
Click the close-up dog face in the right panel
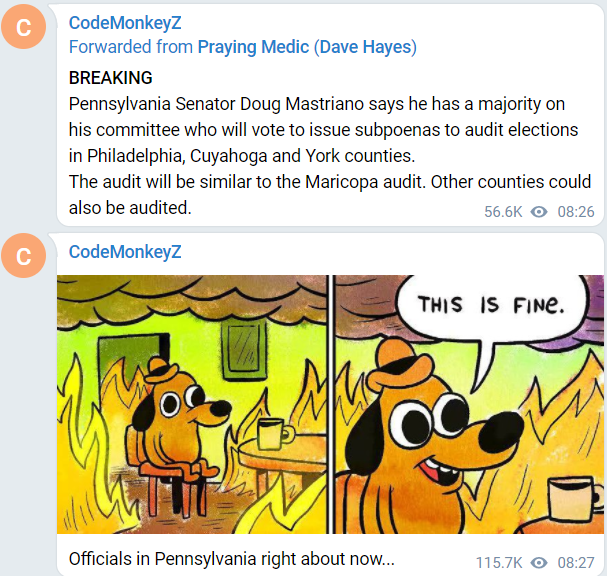437,426
